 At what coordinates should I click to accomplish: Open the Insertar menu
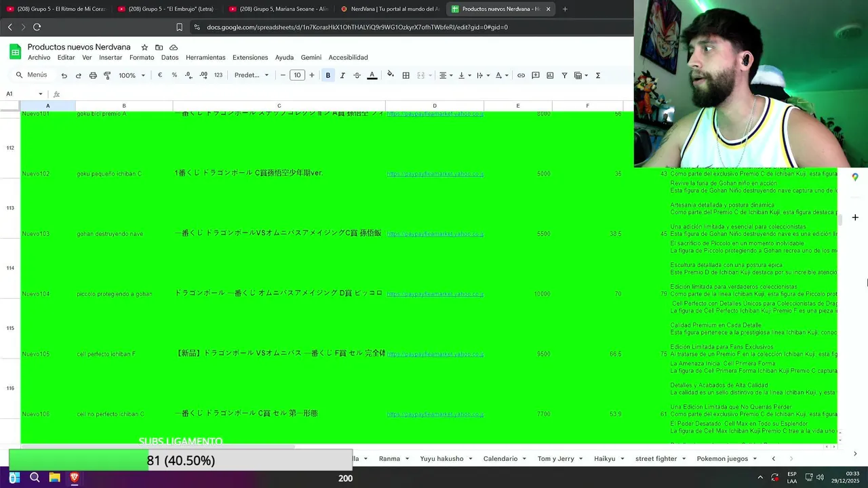111,58
